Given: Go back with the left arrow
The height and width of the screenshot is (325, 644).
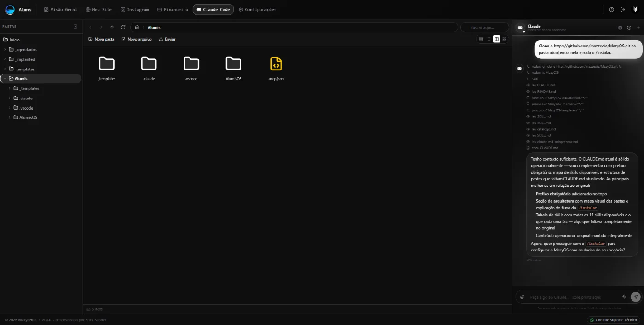Looking at the screenshot, I should click(x=90, y=27).
